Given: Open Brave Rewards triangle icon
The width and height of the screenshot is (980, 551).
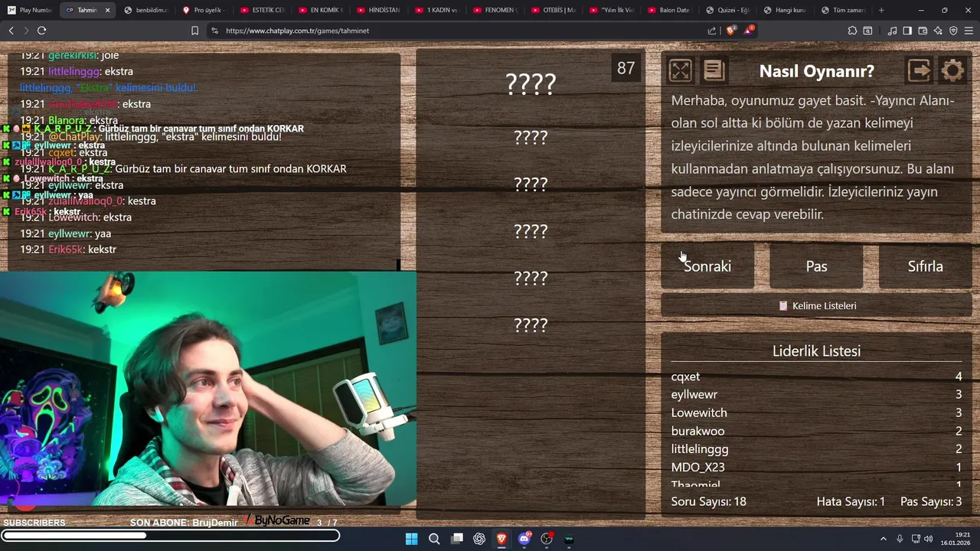Looking at the screenshot, I should (x=749, y=31).
